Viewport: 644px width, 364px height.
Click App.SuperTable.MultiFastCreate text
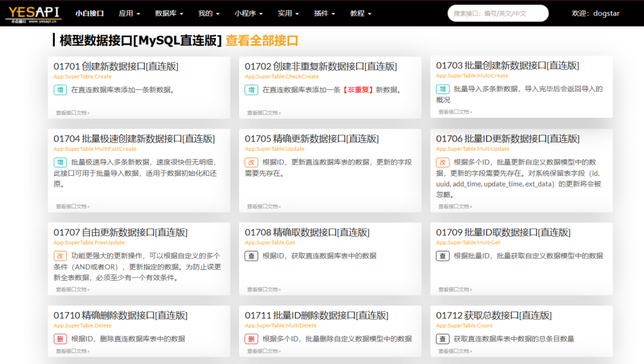pyautogui.click(x=95, y=148)
